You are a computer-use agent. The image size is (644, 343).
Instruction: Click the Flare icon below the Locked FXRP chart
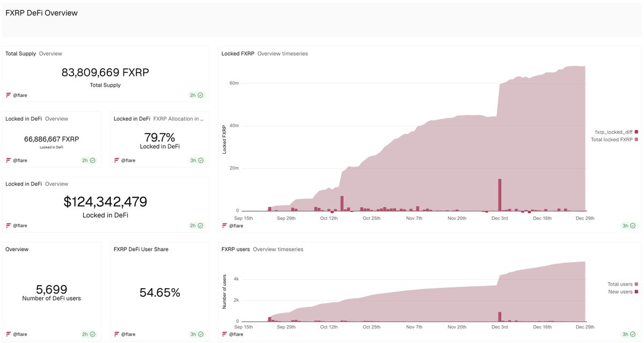(224, 225)
